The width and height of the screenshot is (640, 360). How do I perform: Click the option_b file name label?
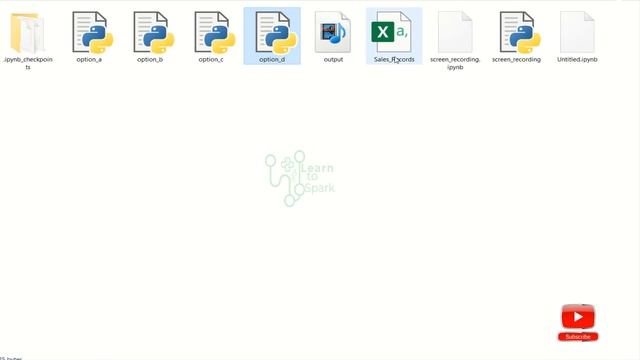[x=150, y=60]
